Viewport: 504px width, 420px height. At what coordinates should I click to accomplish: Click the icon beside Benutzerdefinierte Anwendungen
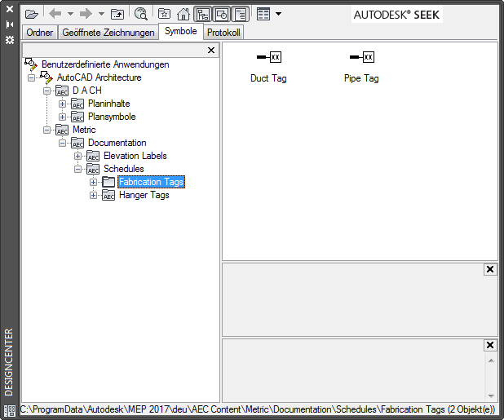[x=31, y=64]
